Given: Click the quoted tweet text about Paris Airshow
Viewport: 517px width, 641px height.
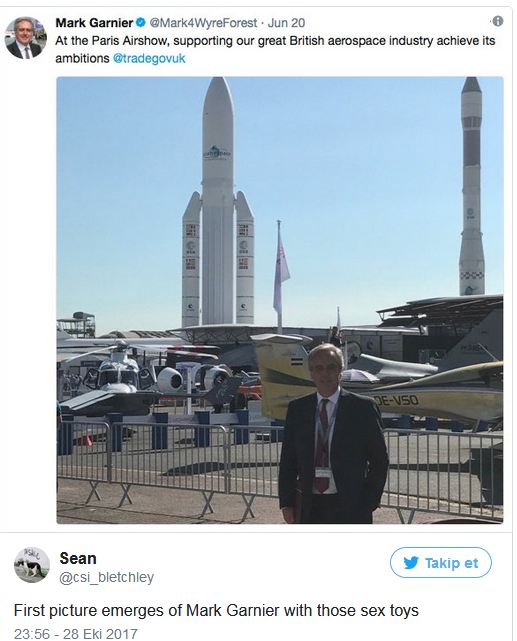Looking at the screenshot, I should (275, 49).
